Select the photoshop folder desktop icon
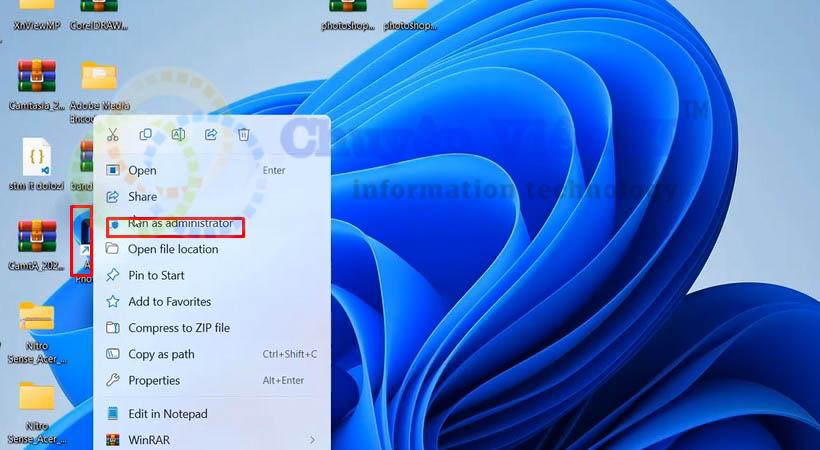The width and height of the screenshot is (820, 450). coord(410,15)
